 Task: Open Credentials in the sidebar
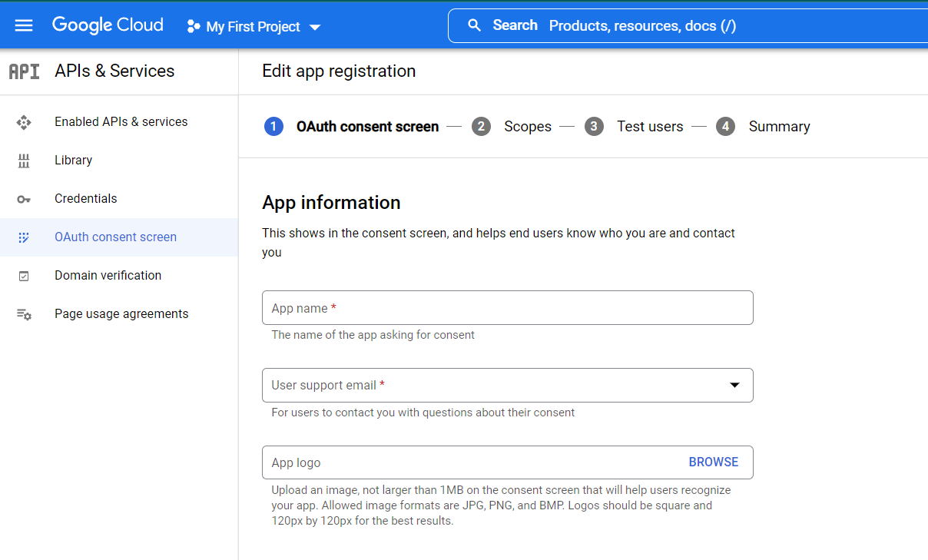86,199
